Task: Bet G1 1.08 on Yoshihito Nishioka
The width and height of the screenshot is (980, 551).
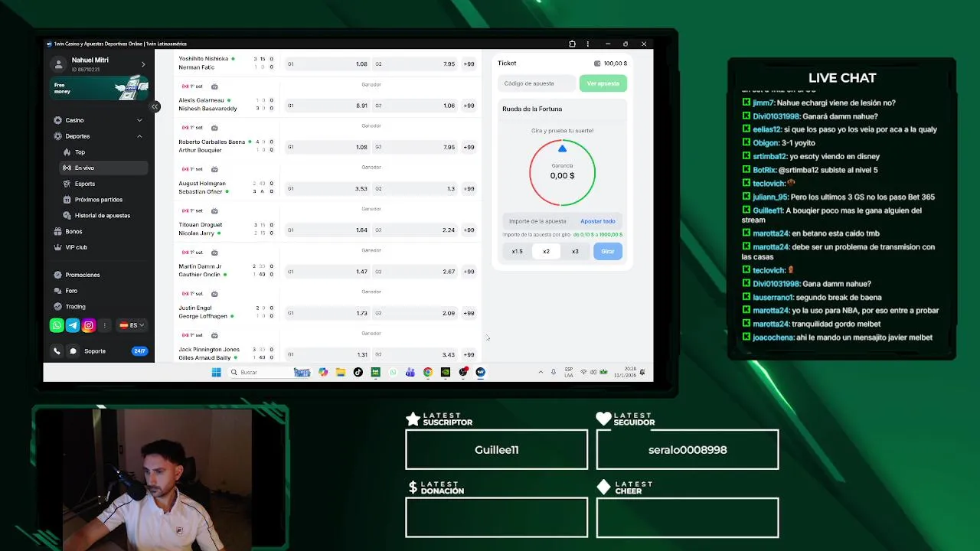Action: 328,64
